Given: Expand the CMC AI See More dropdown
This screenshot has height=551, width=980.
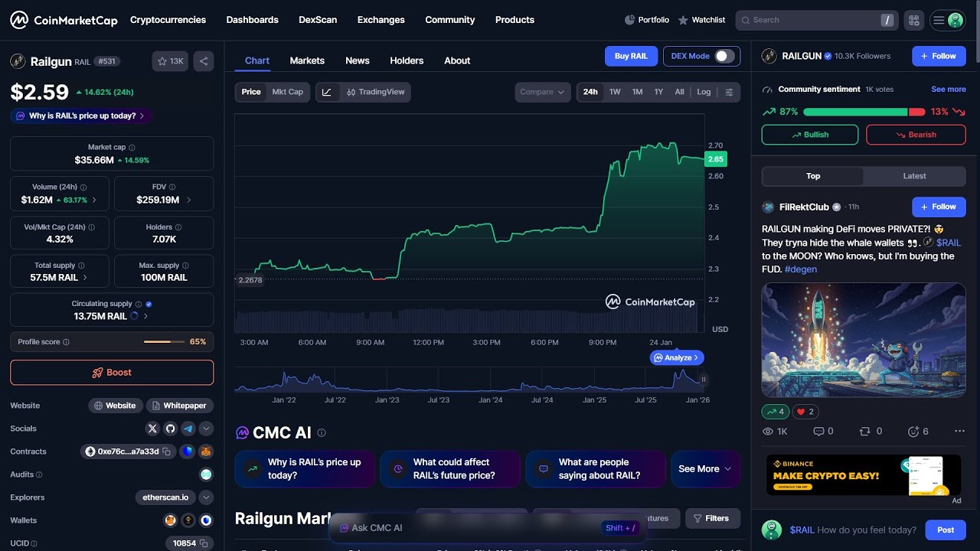Looking at the screenshot, I should click(x=705, y=469).
